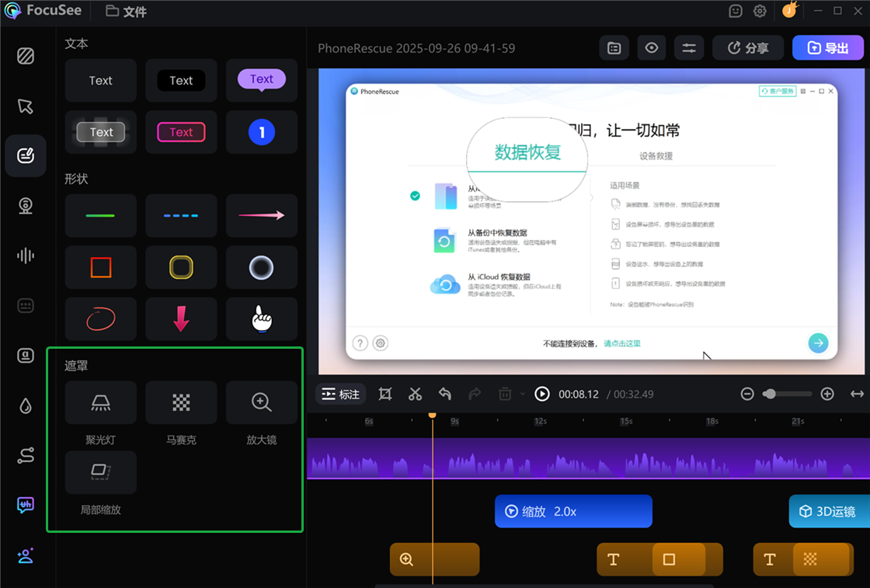Image resolution: width=870 pixels, height=588 pixels.
Task: Open the 文件 menu
Action: point(127,12)
